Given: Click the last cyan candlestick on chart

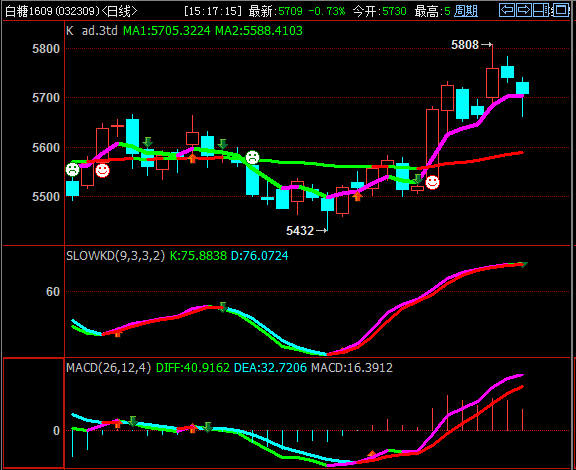Looking at the screenshot, I should [x=522, y=88].
